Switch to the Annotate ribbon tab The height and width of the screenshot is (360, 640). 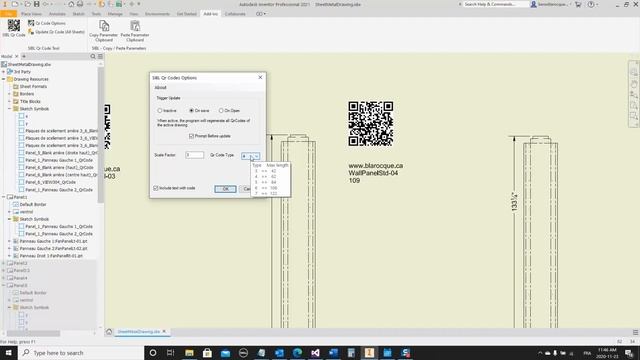[x=57, y=14]
